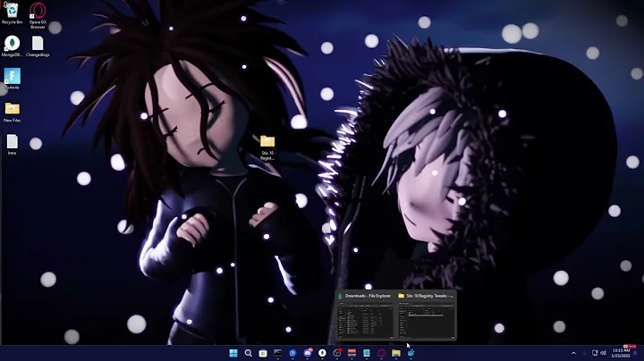Image resolution: width=644 pixels, height=361 pixels.
Task: Open the teal notepad icon in taskbar
Action: [x=367, y=353]
